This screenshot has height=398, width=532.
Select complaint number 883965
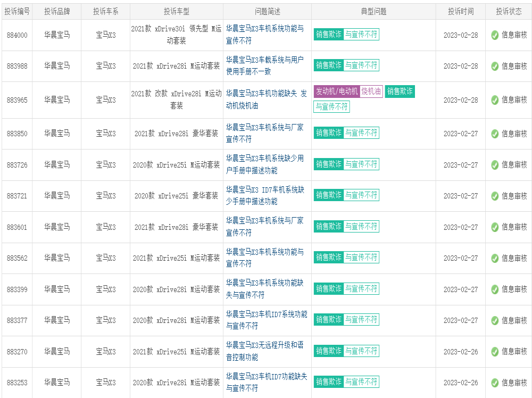[17, 100]
